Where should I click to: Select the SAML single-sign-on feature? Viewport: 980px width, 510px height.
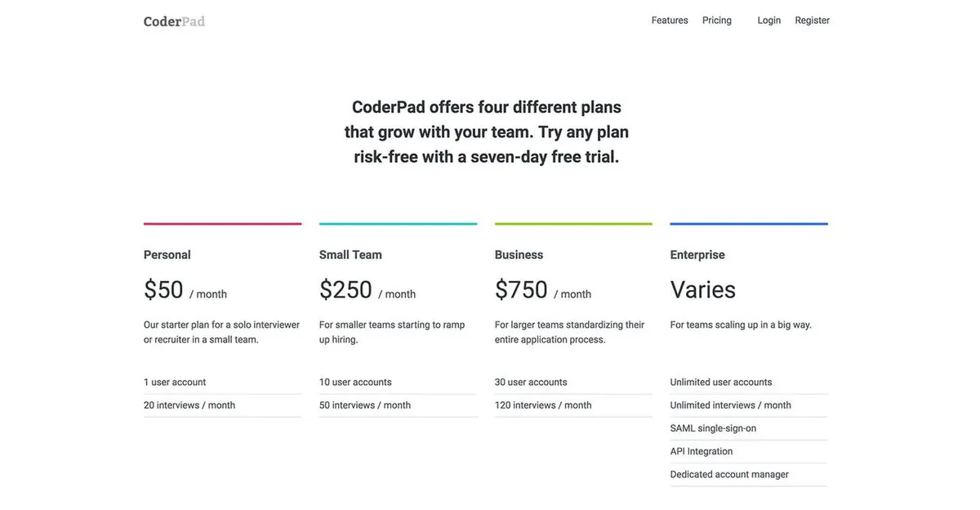(713, 427)
